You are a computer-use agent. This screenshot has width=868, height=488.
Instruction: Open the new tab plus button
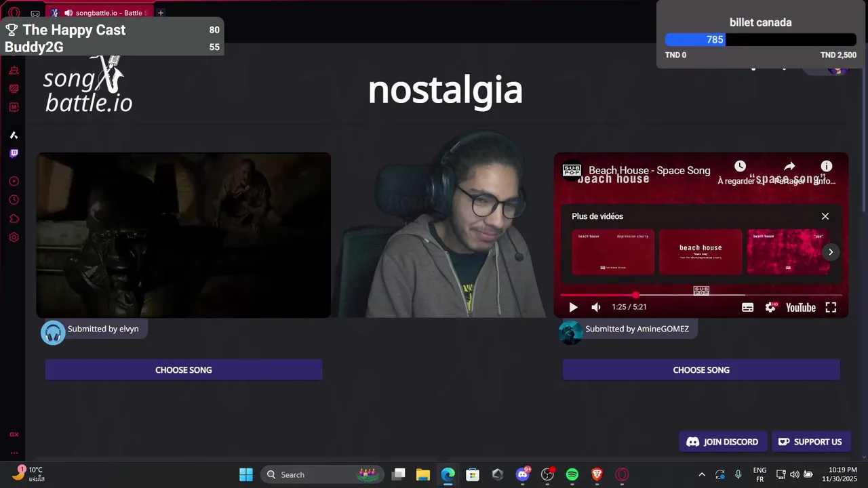point(161,13)
